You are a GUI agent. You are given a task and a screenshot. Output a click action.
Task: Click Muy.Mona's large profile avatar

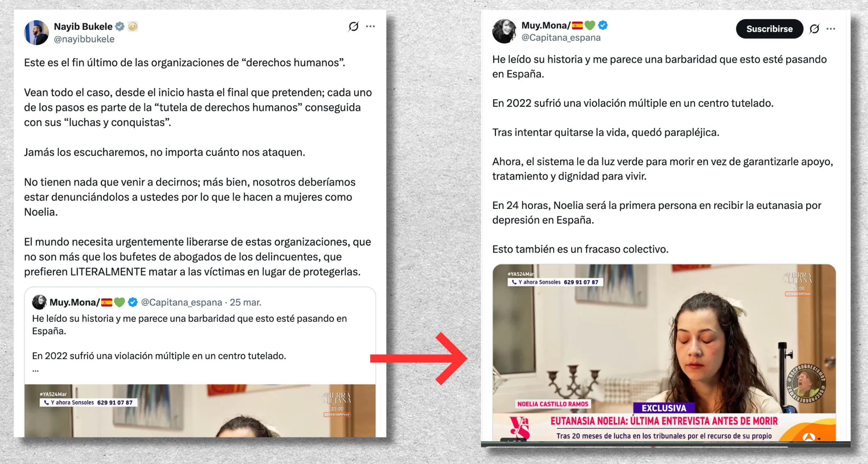pos(504,31)
